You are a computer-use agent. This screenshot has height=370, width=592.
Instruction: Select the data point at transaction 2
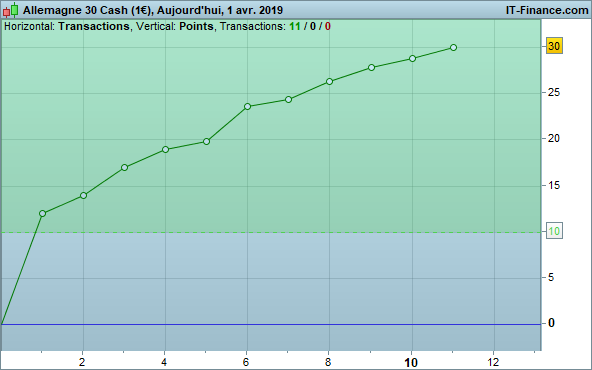(83, 196)
